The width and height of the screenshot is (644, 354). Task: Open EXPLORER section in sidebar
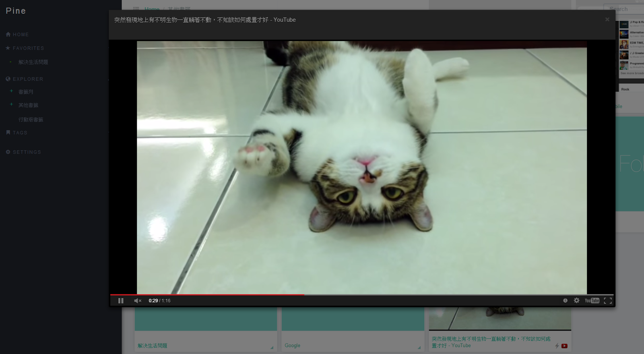(x=28, y=79)
